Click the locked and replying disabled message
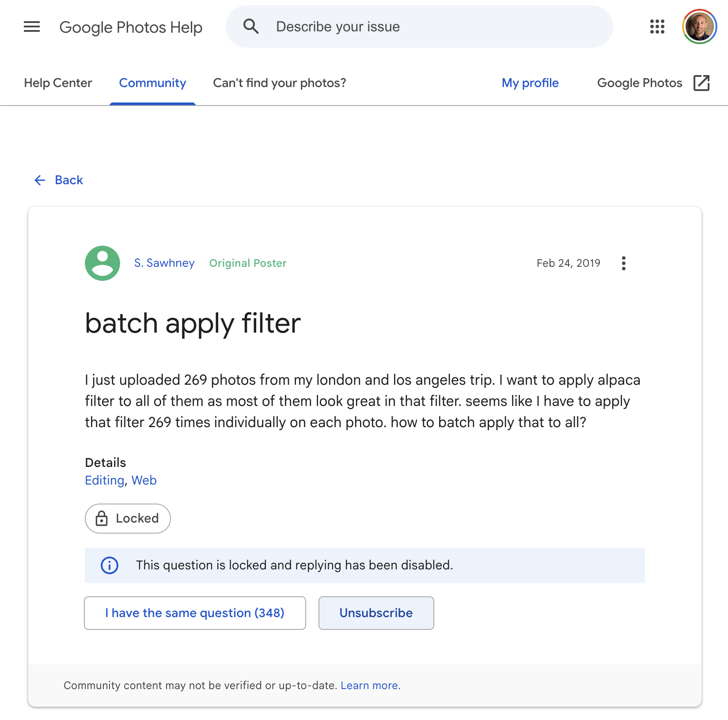The width and height of the screenshot is (728, 720). click(x=295, y=565)
